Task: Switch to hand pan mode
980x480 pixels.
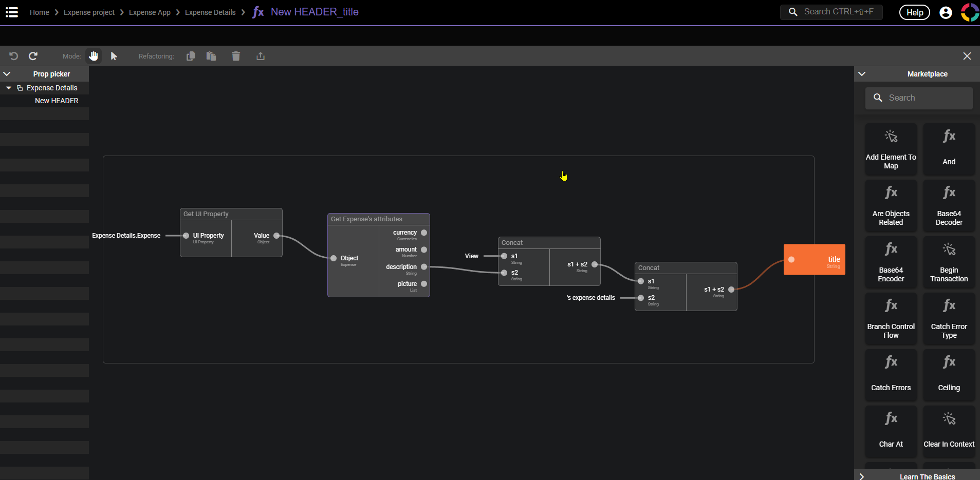Action: tap(94, 56)
